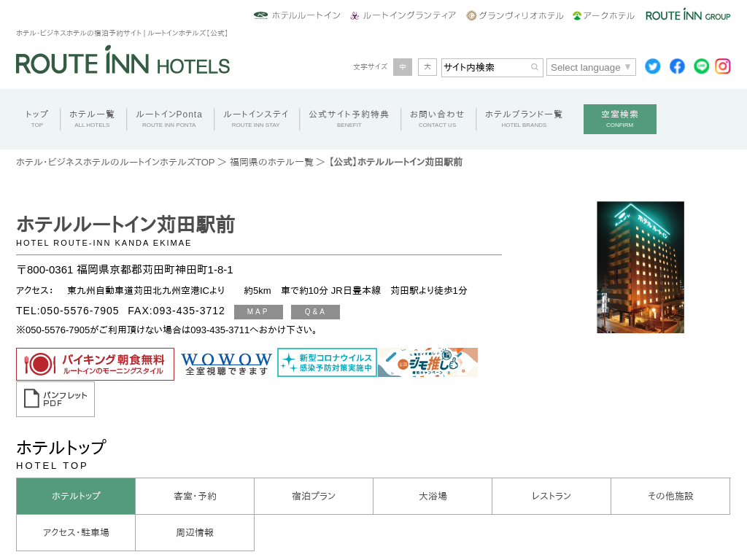Click breadcrumb 福岡県のホテル一覧 link
747x560 pixels.
(x=271, y=163)
